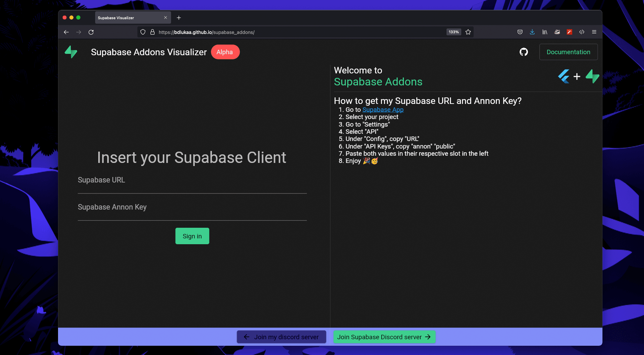Bookmark this page with star icon
Screen dimensions: 644x355
coord(468,32)
